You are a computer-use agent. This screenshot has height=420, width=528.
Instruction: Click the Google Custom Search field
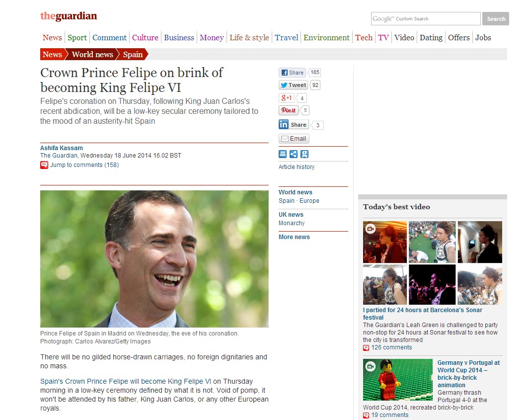click(x=426, y=19)
